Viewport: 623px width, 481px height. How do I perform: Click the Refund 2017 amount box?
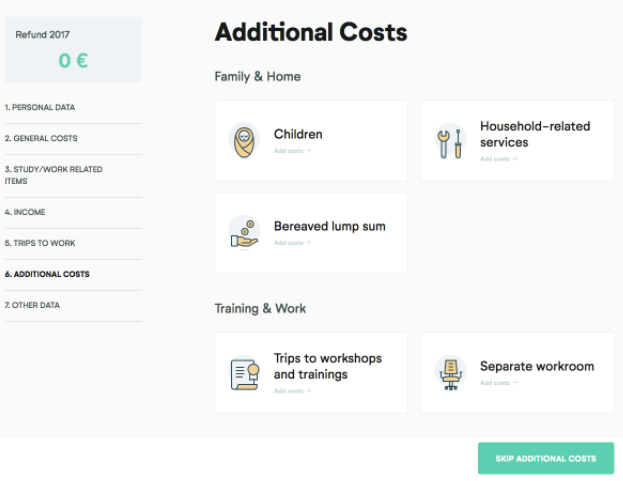(x=74, y=50)
